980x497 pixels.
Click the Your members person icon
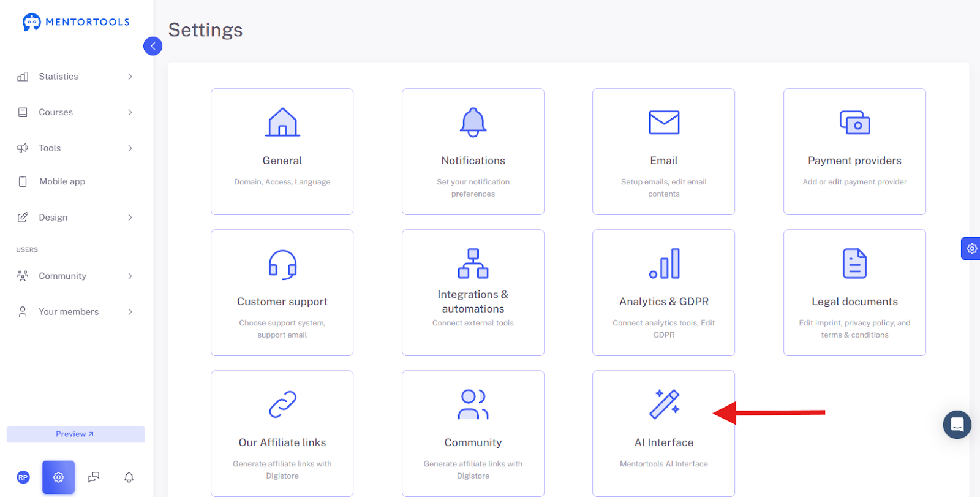(23, 312)
